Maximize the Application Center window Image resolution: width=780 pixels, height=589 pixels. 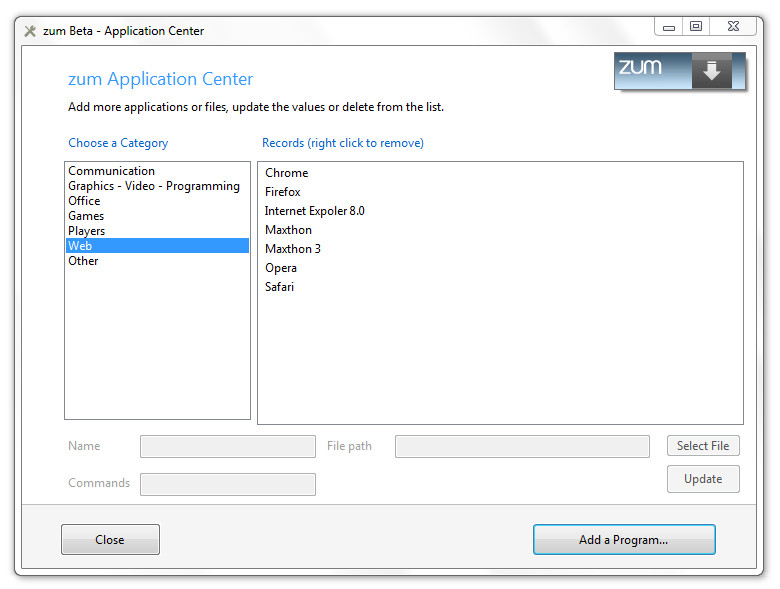[696, 26]
